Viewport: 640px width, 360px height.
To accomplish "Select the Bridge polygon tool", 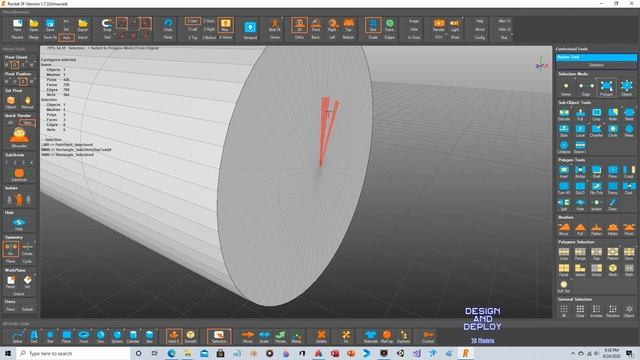I will coord(580,170).
